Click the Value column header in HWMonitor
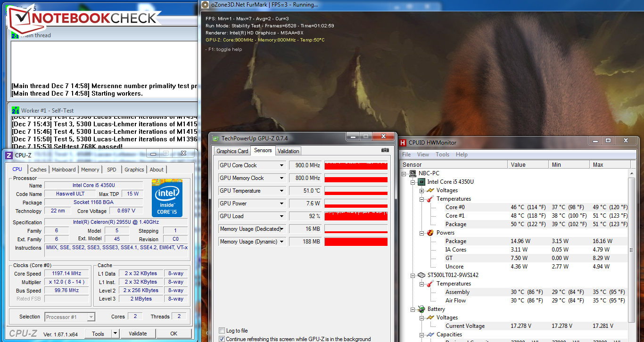Screen dimensions: 644x342 pyautogui.click(x=528, y=165)
